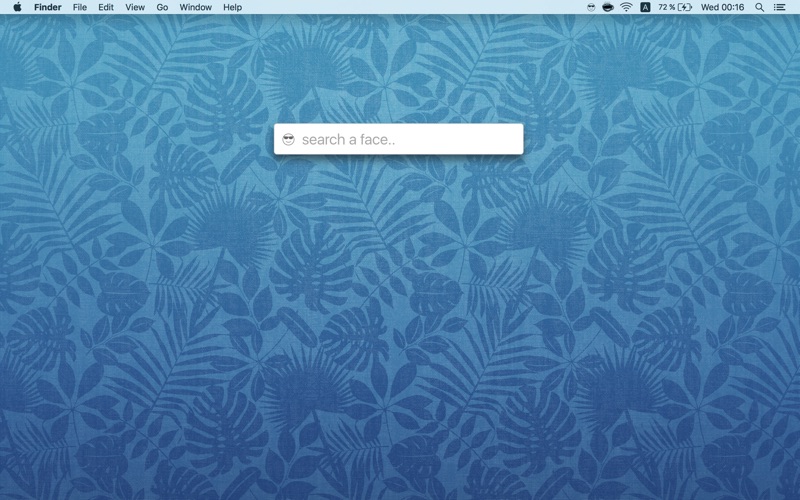
Task: Open Spotlight search magnifier icon
Action: (x=759, y=7)
